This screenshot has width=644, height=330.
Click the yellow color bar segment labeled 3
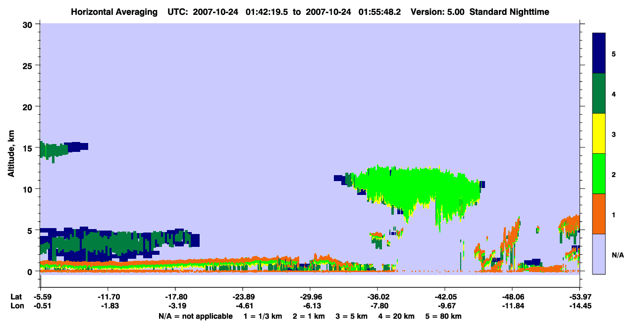click(x=599, y=134)
